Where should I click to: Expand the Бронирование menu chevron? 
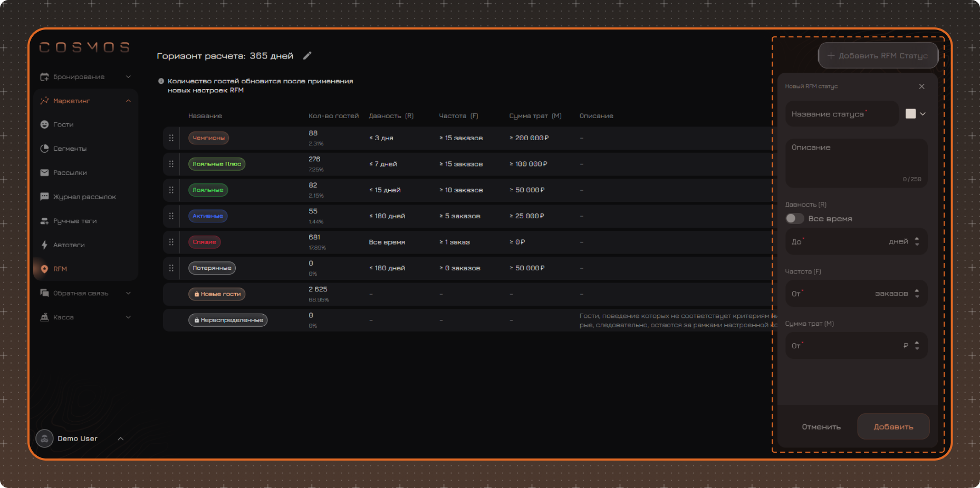pyautogui.click(x=128, y=77)
